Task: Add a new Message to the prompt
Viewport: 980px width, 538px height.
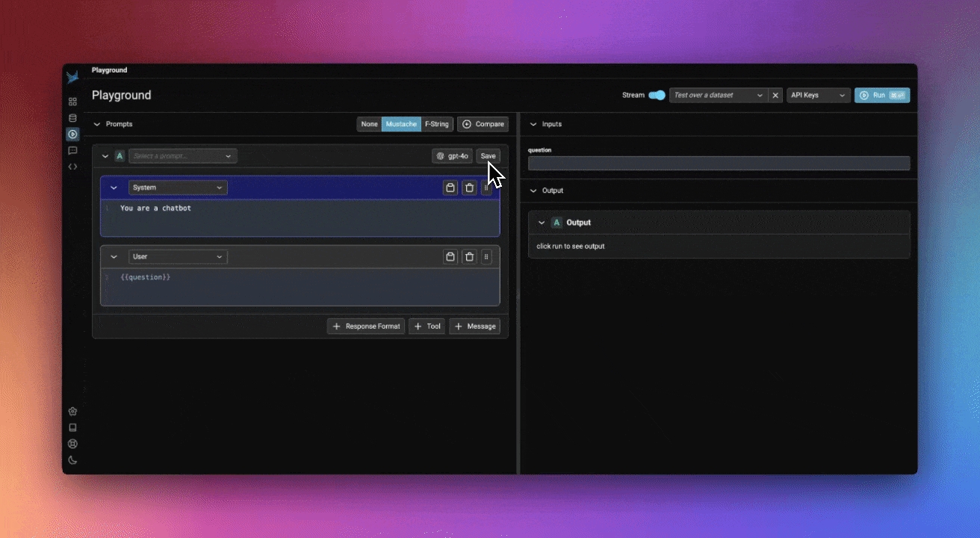Action: tap(474, 327)
